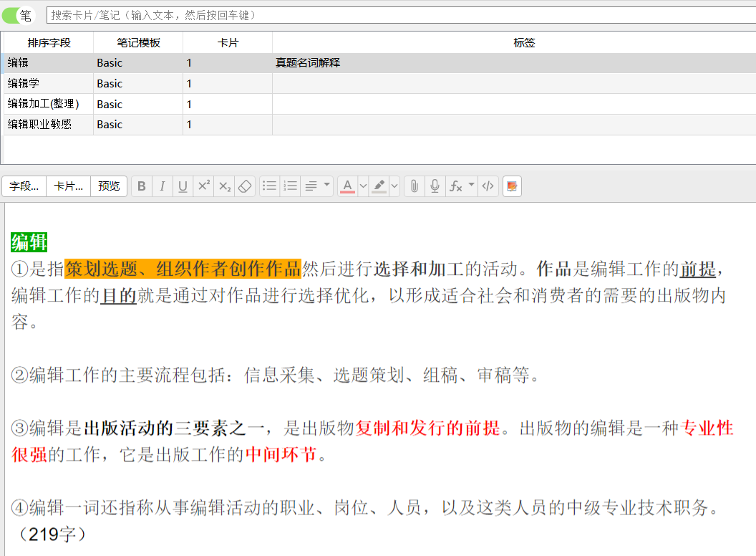Click the Basic template cell for 编辑学

click(x=138, y=84)
